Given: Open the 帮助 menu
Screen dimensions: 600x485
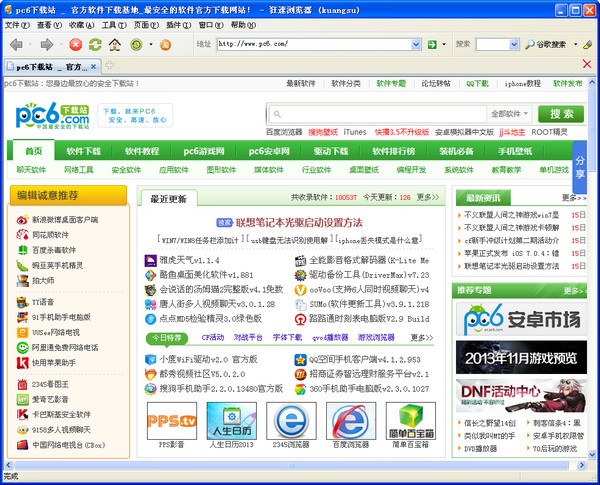Looking at the screenshot, I should coord(243,25).
